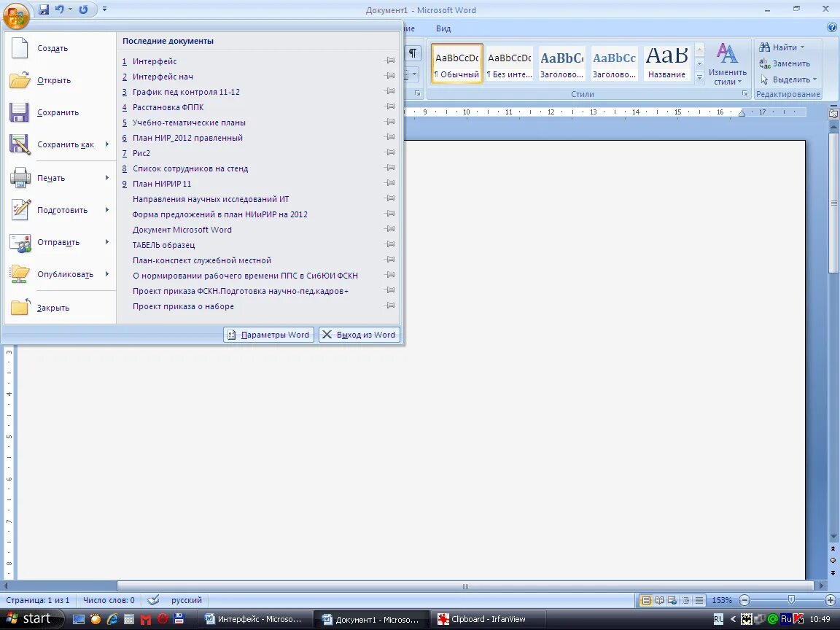Choose Создать in the Office menu
Image resolution: width=840 pixels, height=630 pixels.
pyautogui.click(x=59, y=48)
